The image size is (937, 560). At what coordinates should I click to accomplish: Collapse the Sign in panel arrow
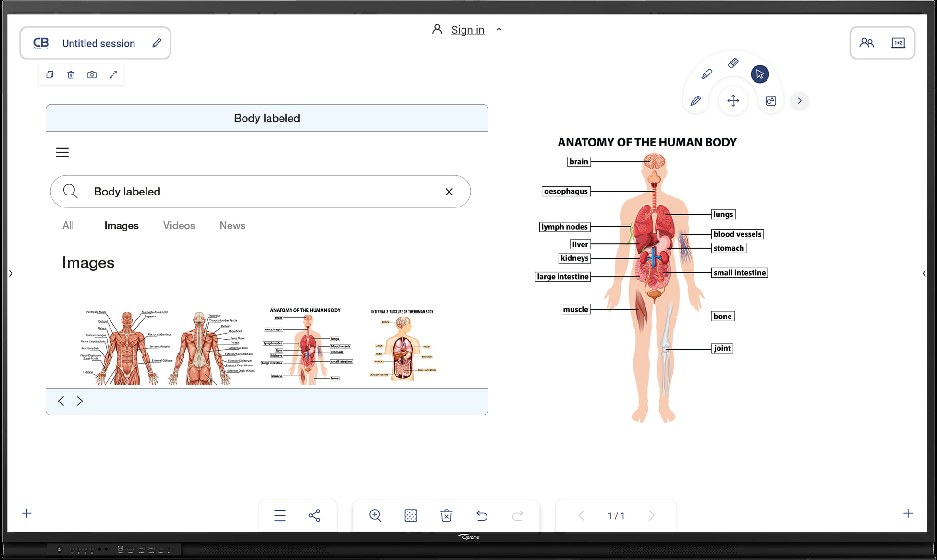[499, 30]
